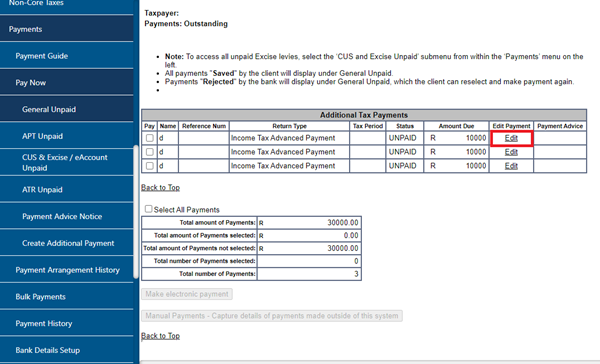This screenshot has width=600, height=364.
Task: Open Create Additional Payment
Action: click(x=67, y=243)
